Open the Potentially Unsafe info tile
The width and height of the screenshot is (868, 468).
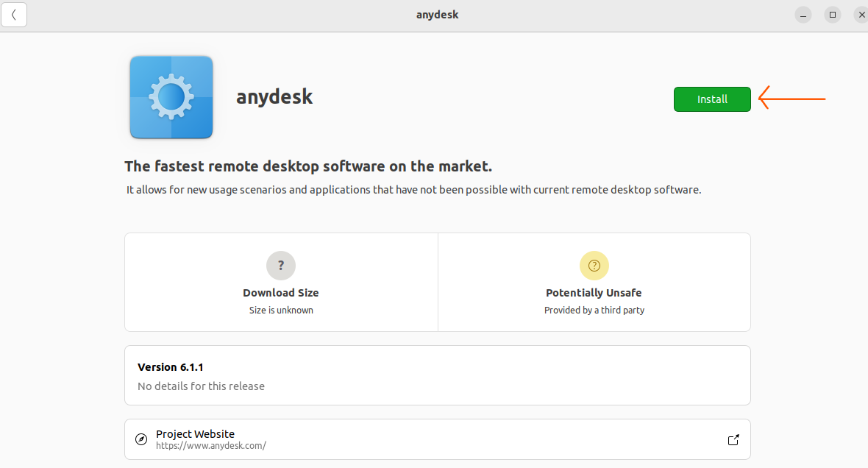coord(594,282)
